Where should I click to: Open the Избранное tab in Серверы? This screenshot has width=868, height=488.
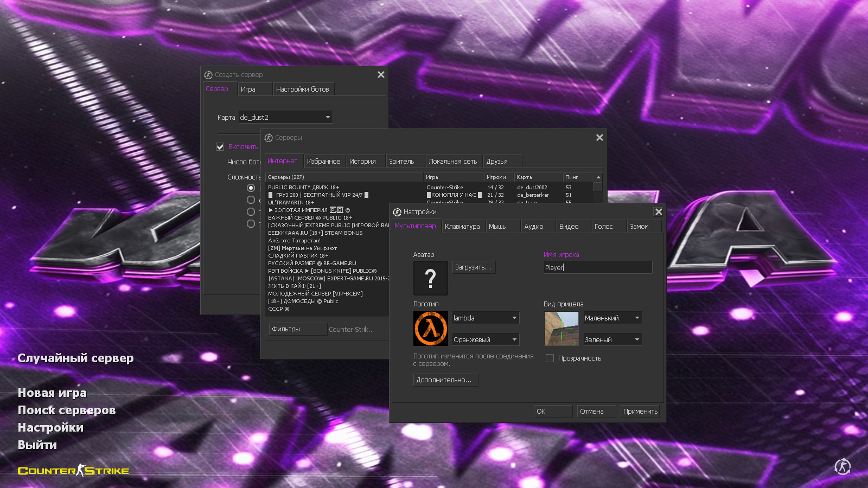point(323,162)
